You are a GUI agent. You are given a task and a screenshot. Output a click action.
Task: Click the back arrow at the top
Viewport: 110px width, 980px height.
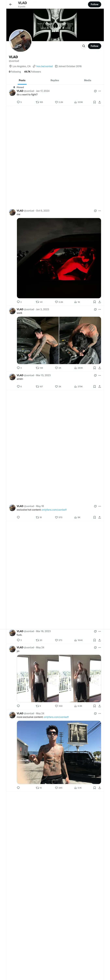(11, 5)
